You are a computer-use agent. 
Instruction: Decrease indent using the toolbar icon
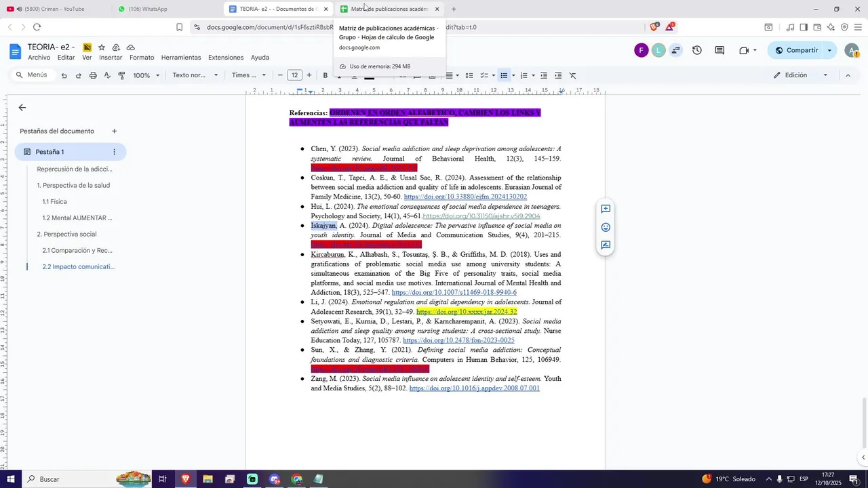point(544,75)
